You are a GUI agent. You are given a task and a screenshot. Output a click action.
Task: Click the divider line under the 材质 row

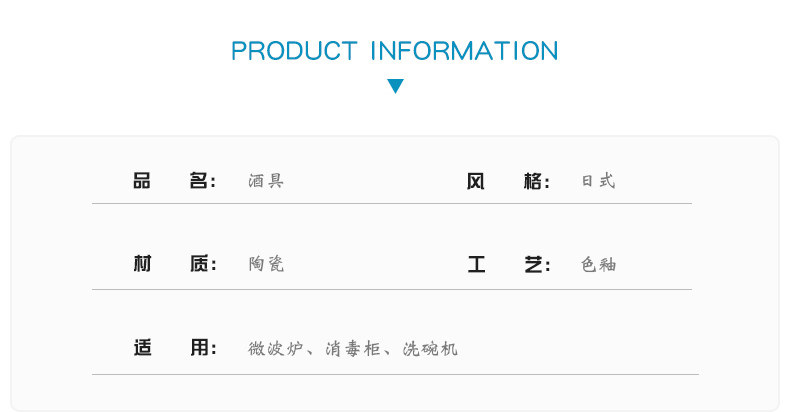tap(391, 289)
